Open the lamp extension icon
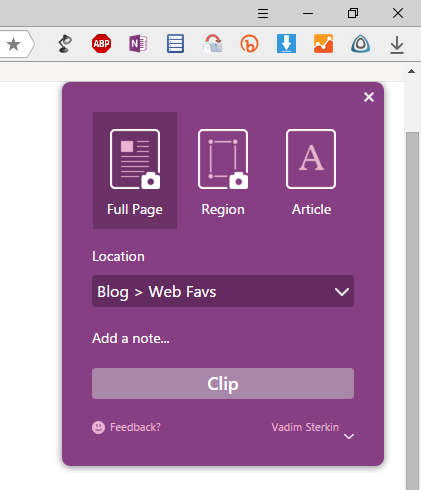This screenshot has width=421, height=490. pos(65,44)
